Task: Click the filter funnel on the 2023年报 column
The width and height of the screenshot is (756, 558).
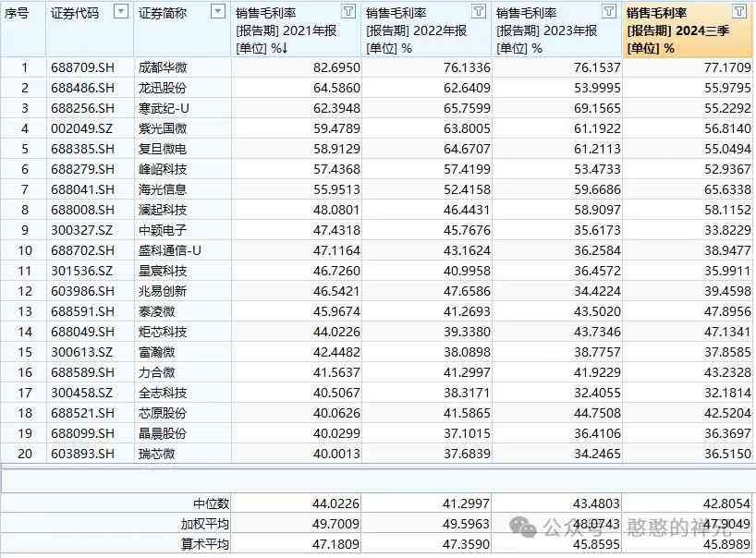Action: (608, 12)
